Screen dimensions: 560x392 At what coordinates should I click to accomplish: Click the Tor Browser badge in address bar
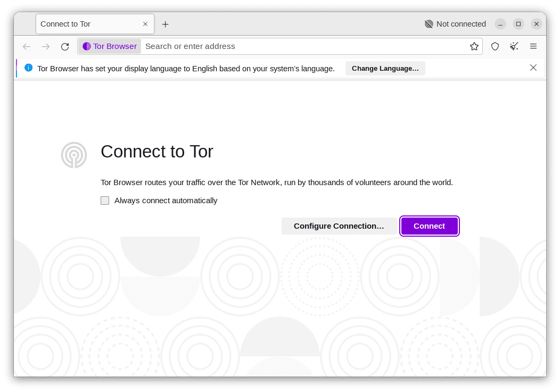point(109,46)
